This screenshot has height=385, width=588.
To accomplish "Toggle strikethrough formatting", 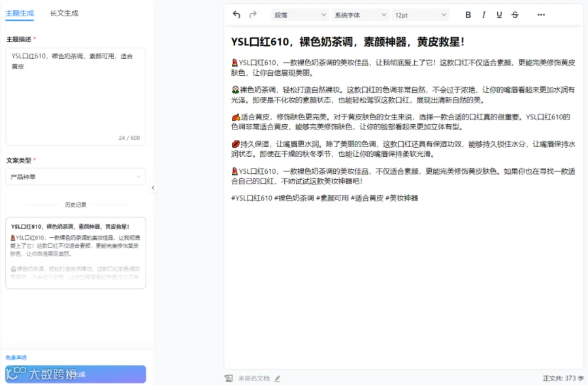I will pyautogui.click(x=515, y=14).
